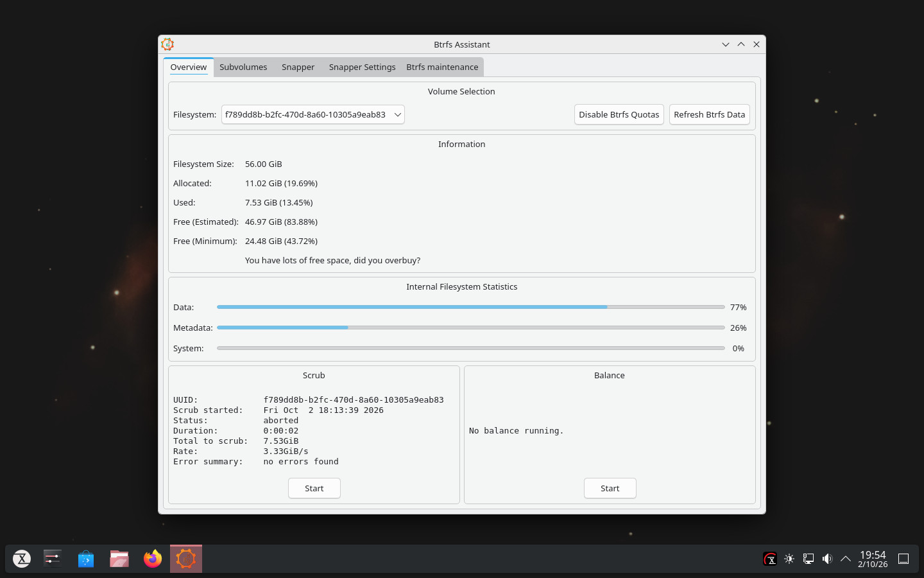The image size is (924, 578).
Task: Click the Btrfs Assistant taskbar entry
Action: (186, 559)
